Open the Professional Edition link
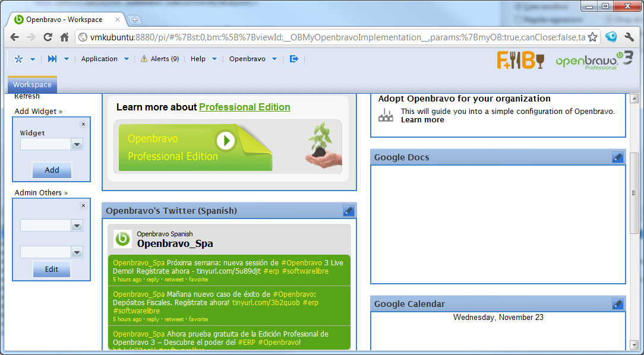 [245, 107]
